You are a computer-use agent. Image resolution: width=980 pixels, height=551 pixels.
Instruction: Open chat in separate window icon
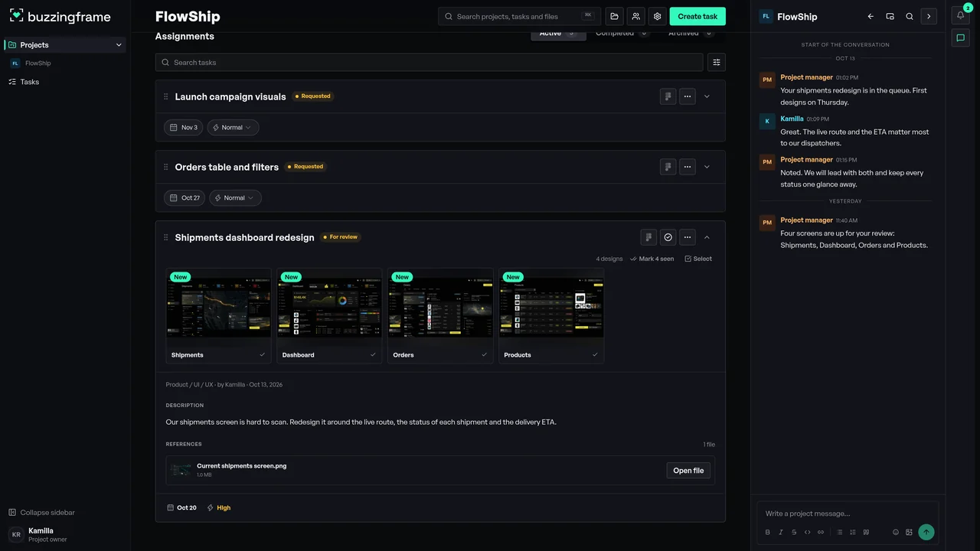[x=890, y=16]
